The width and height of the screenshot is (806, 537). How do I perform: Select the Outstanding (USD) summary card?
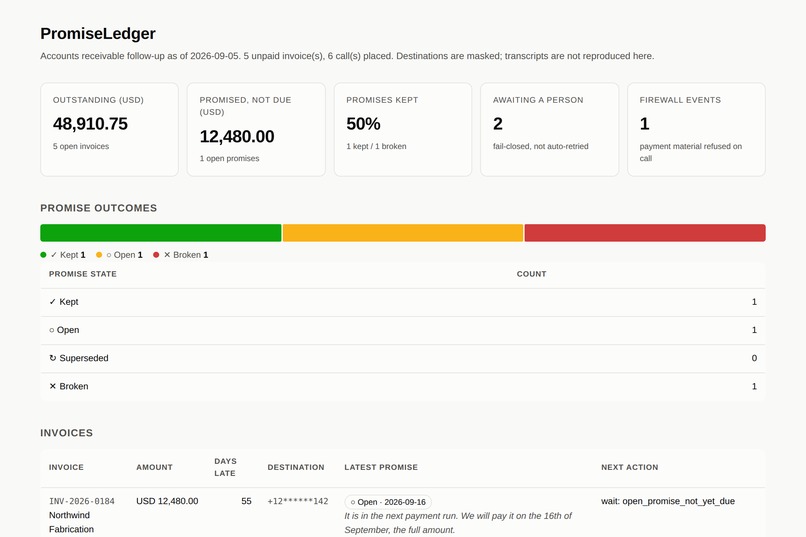[x=109, y=129]
